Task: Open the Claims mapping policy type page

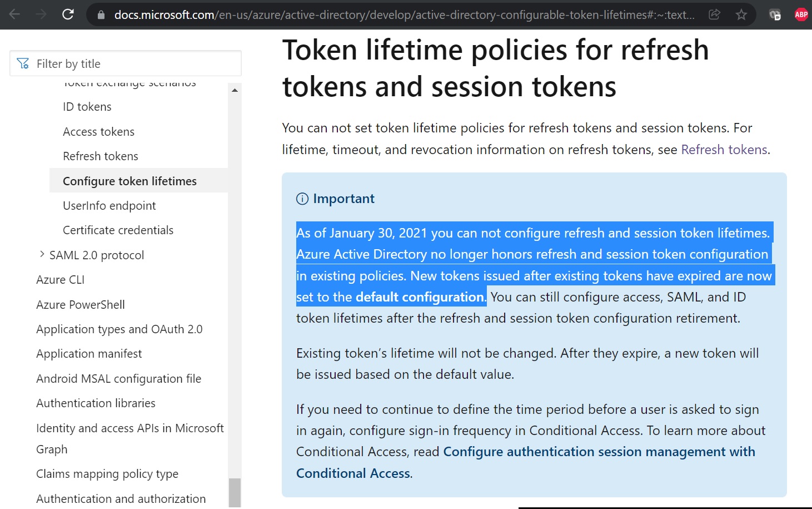Action: pyautogui.click(x=107, y=473)
